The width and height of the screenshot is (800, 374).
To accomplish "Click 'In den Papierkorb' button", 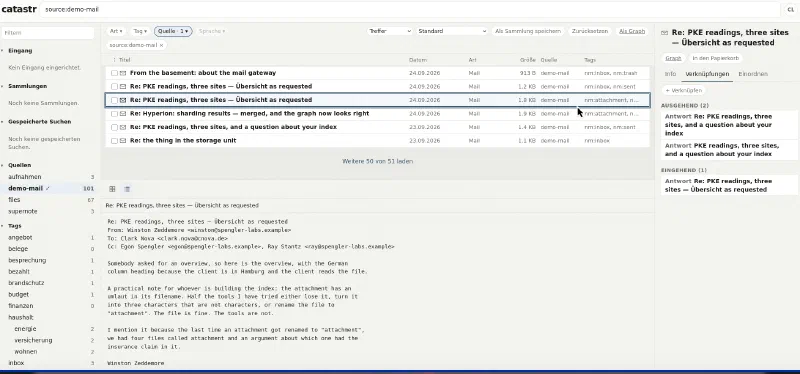I will (715, 58).
